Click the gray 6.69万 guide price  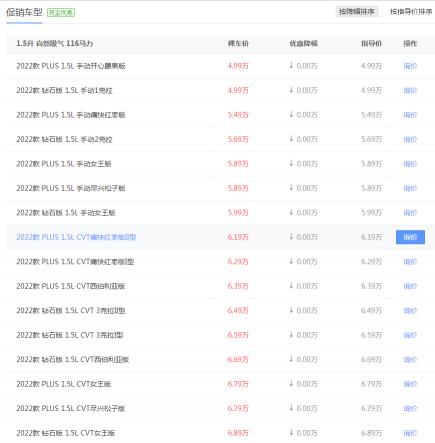click(372, 359)
